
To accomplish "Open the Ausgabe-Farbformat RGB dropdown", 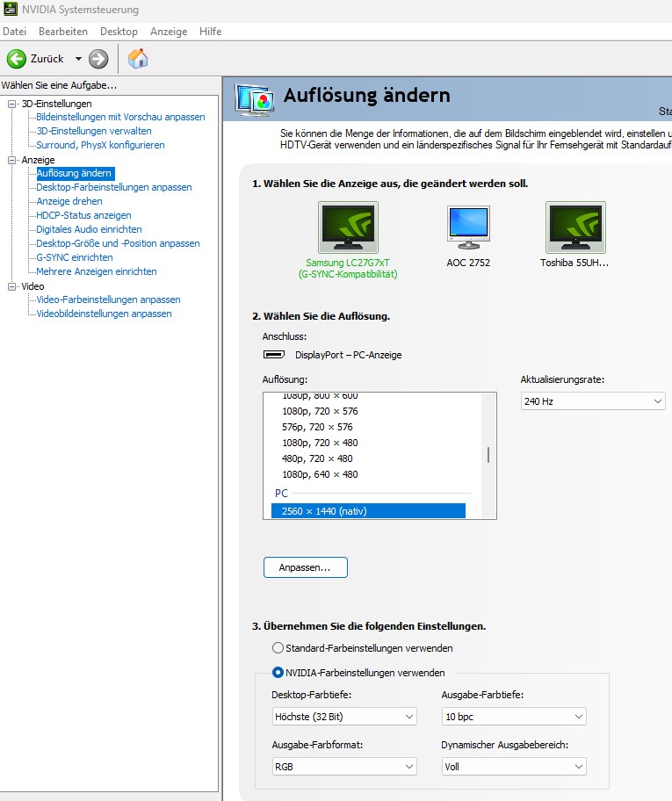I will 344,766.
